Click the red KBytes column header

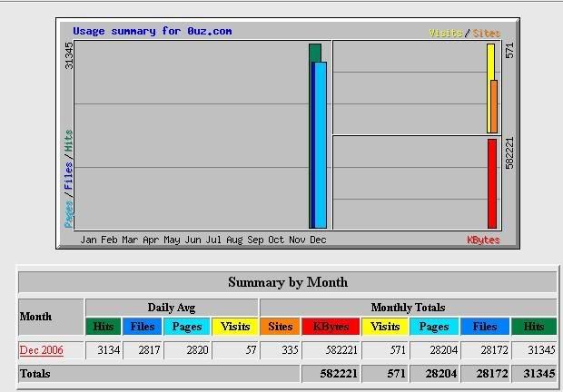tap(330, 326)
